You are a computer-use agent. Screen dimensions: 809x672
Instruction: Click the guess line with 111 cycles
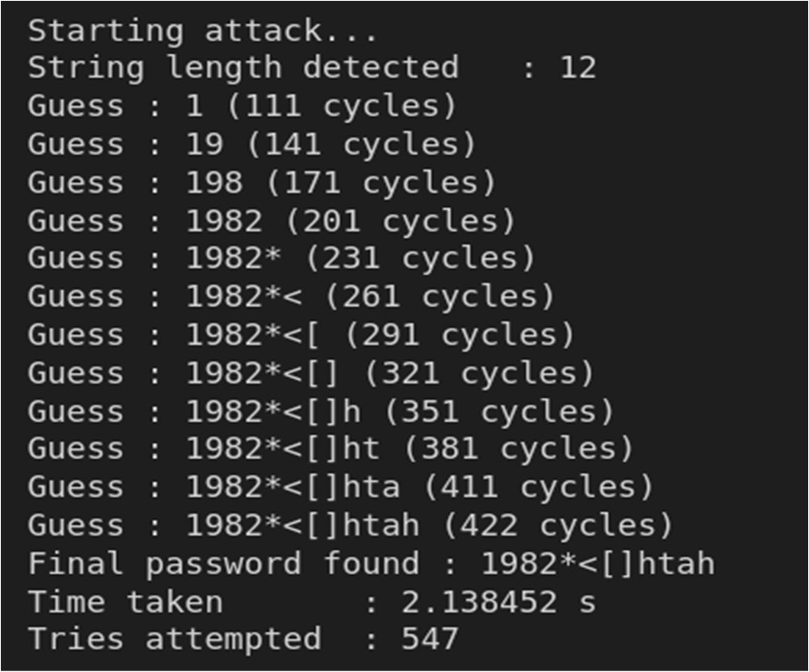click(x=242, y=107)
